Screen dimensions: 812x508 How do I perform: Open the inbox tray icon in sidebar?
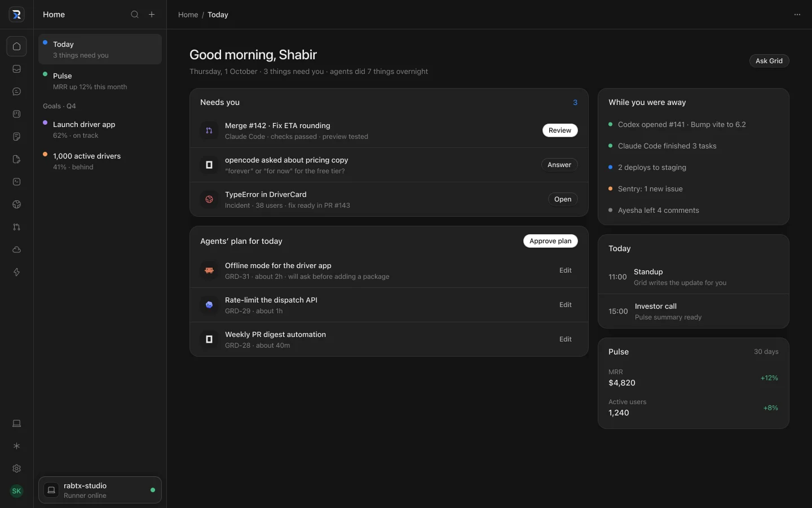point(16,69)
